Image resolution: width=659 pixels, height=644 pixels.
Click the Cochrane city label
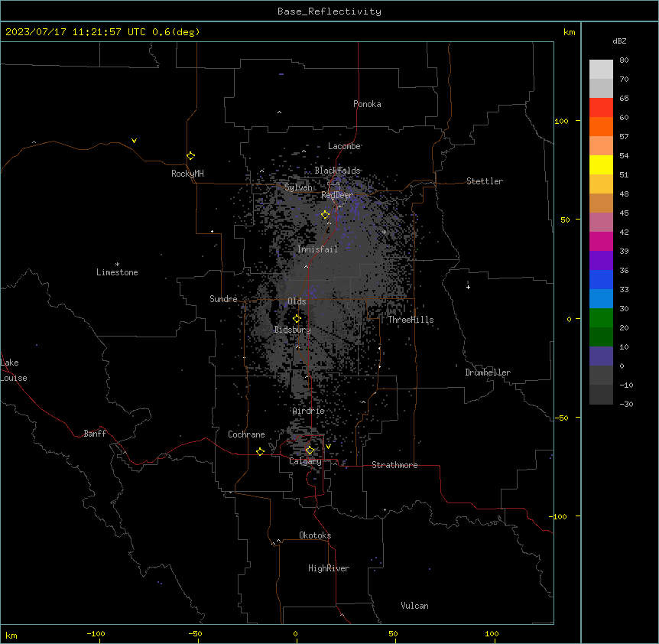246,434
